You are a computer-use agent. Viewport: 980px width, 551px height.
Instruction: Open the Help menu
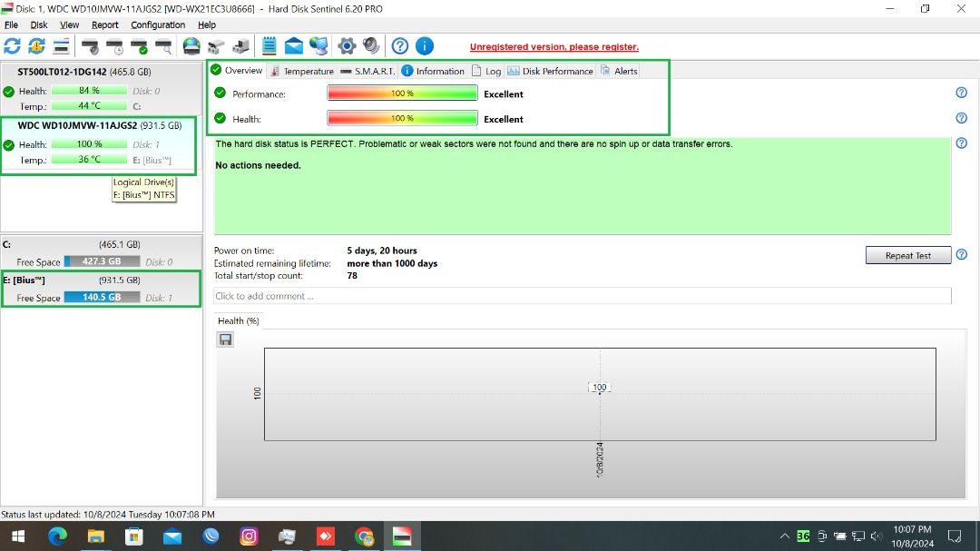coord(207,25)
